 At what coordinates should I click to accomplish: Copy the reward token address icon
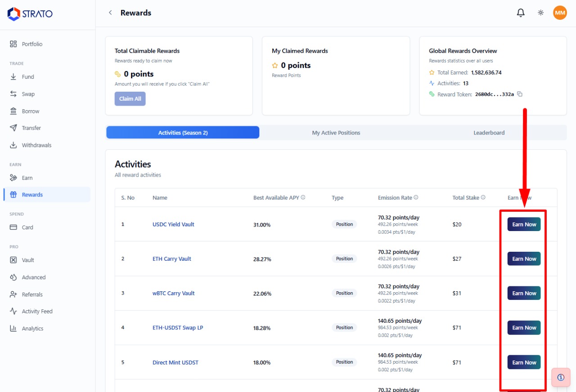[x=520, y=94]
